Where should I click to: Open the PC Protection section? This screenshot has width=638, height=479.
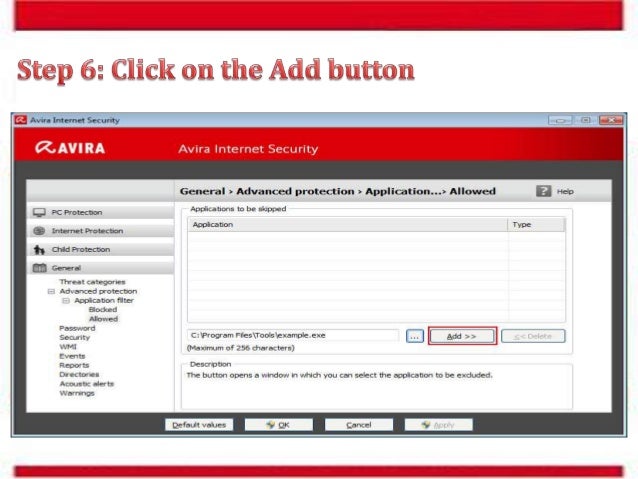coord(100,212)
